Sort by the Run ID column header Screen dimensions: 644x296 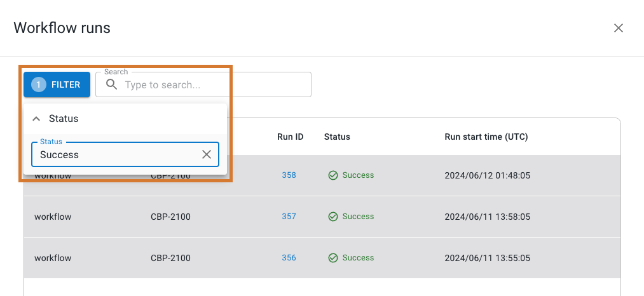point(290,137)
